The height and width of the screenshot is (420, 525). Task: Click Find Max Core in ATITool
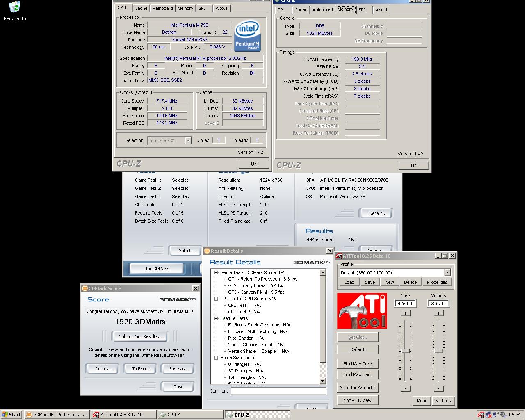357,364
